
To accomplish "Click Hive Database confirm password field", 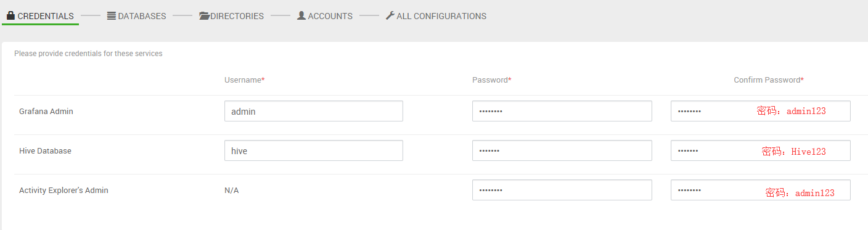I will coord(761,150).
